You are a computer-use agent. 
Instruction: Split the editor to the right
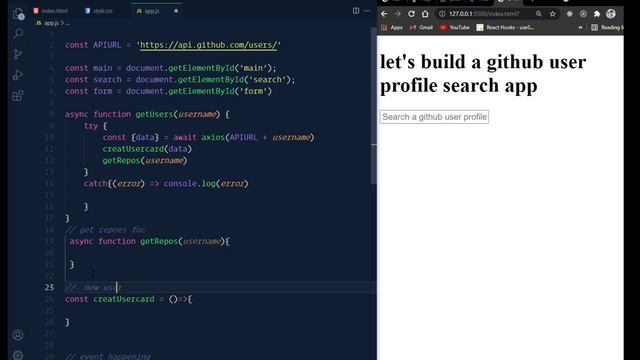click(356, 11)
